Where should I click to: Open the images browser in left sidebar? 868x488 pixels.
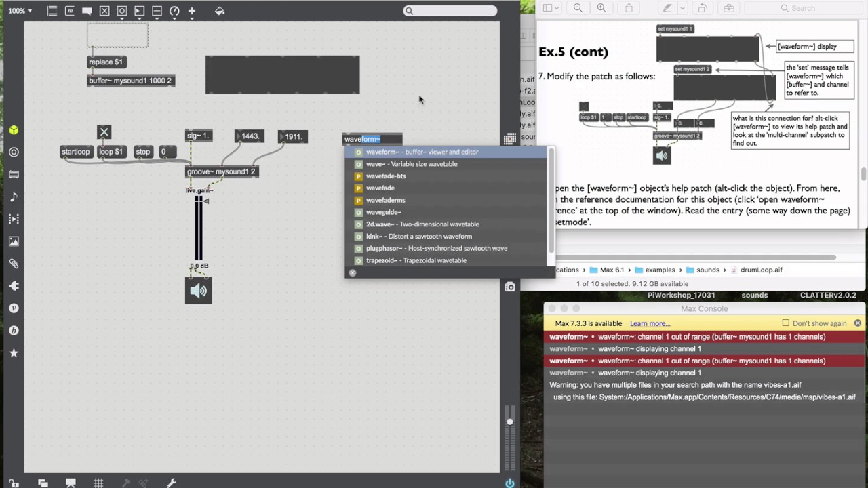pos(14,241)
